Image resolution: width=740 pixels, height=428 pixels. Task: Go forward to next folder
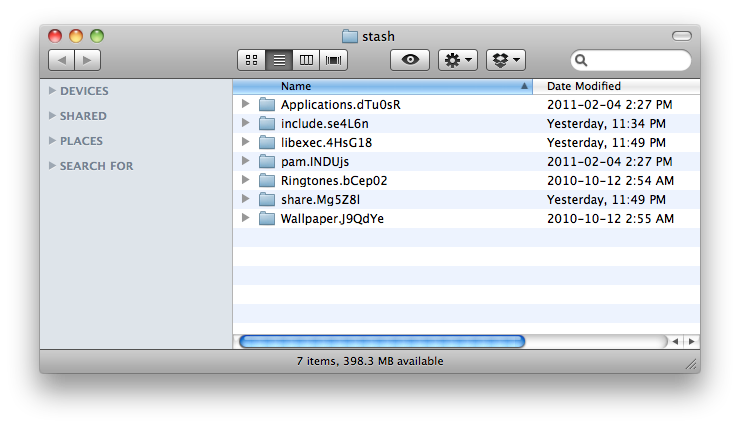[x=87, y=60]
